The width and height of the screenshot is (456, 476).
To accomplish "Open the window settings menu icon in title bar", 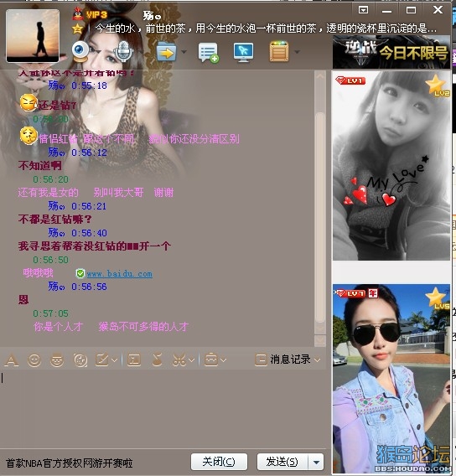I will coord(363,10).
